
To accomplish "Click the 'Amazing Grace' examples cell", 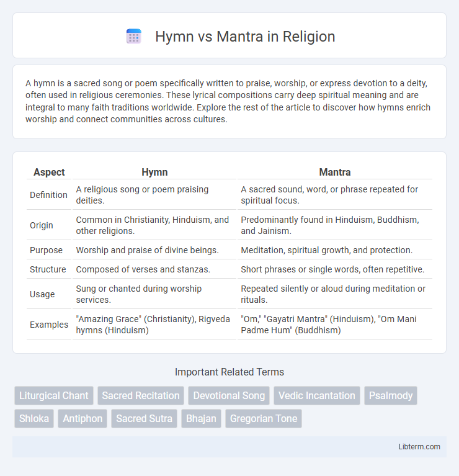I will [x=154, y=325].
